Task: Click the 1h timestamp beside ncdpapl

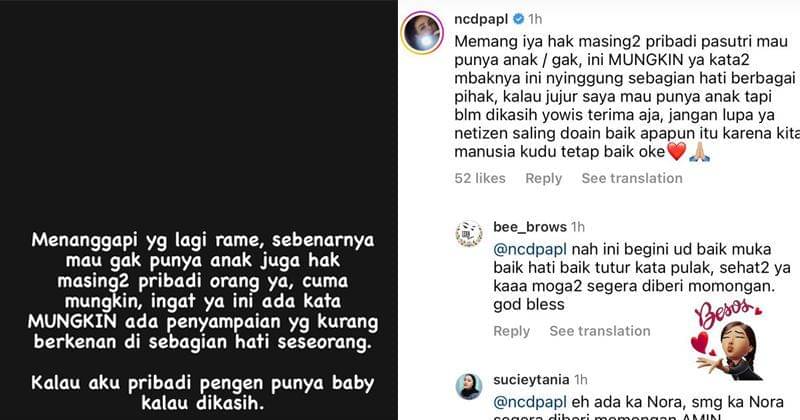Action: (x=535, y=19)
